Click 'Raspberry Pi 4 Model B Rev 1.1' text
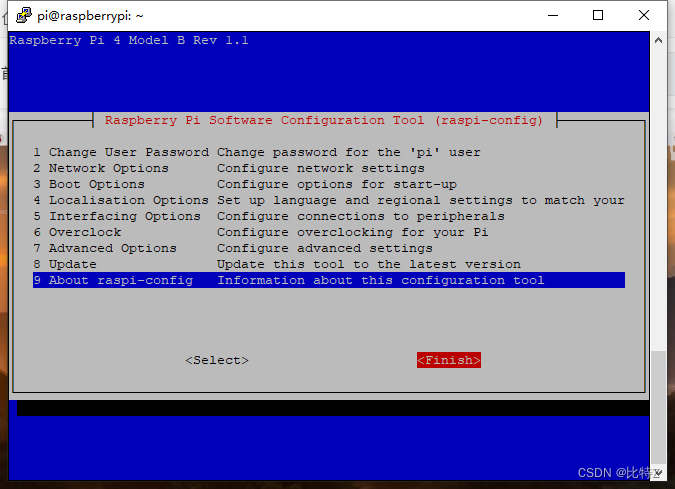Viewport: 675px width, 489px height. coord(129,40)
